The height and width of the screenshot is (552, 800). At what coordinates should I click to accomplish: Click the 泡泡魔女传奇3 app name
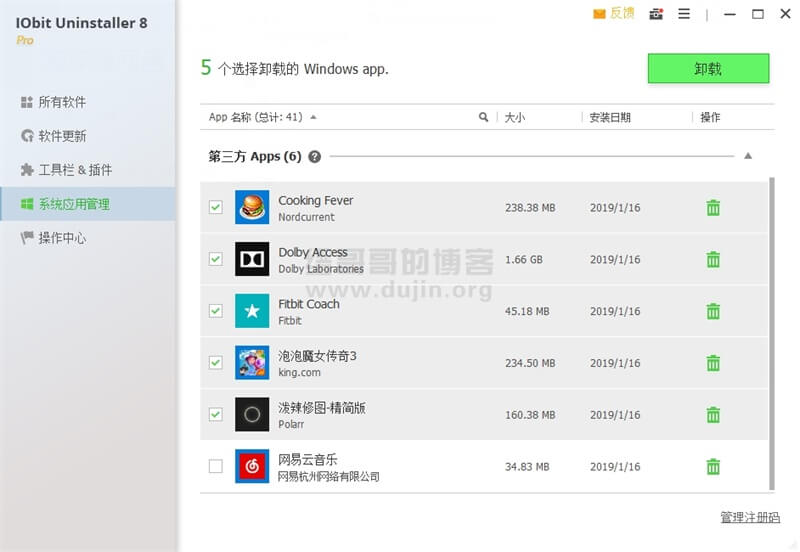tap(317, 356)
